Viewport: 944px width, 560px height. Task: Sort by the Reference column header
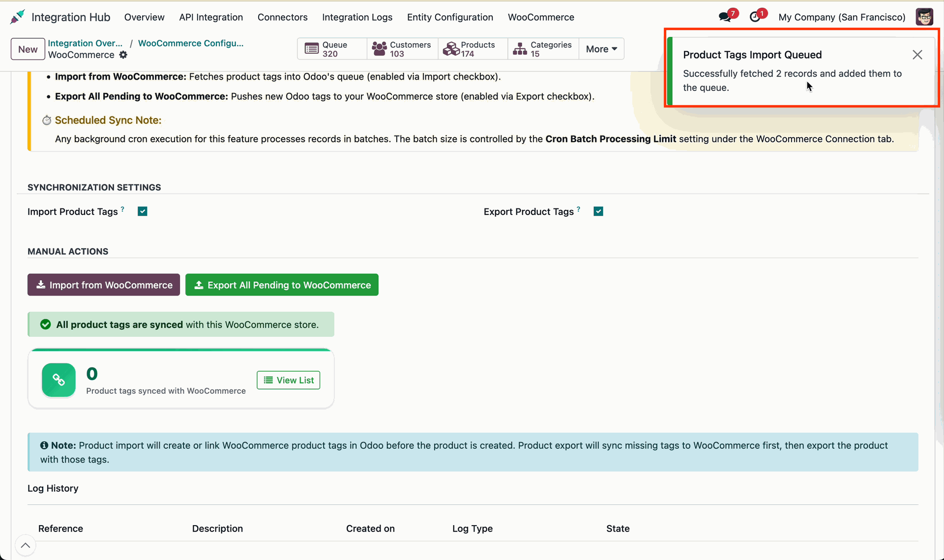click(60, 529)
